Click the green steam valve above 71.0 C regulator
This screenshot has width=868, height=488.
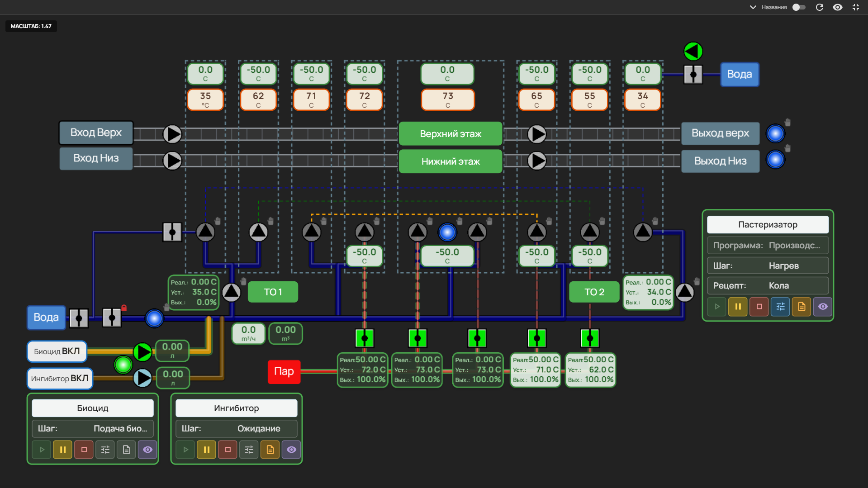(x=537, y=338)
